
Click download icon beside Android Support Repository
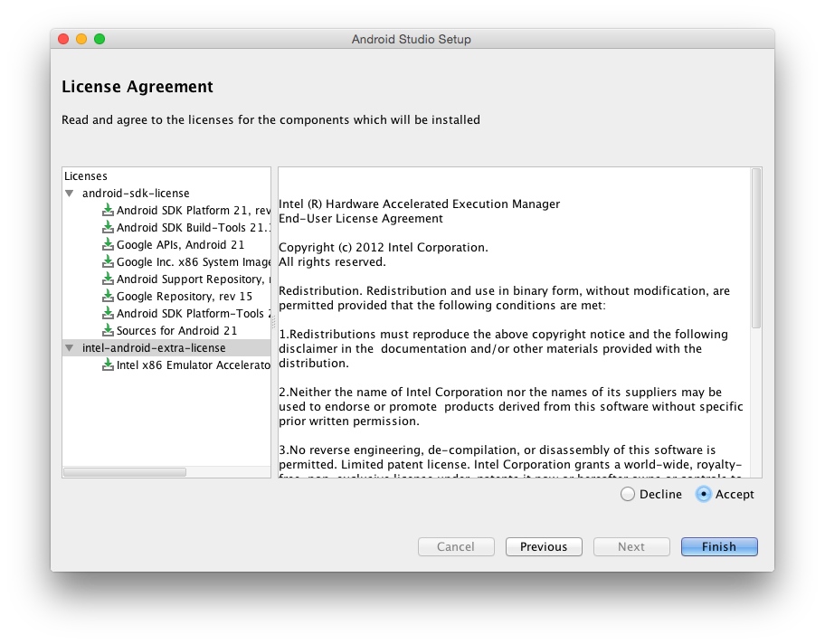[108, 279]
